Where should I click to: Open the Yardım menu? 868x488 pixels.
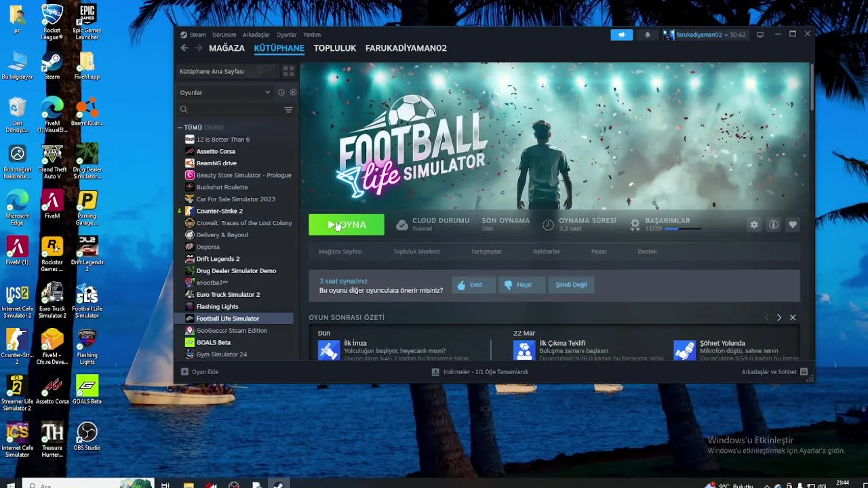[312, 35]
